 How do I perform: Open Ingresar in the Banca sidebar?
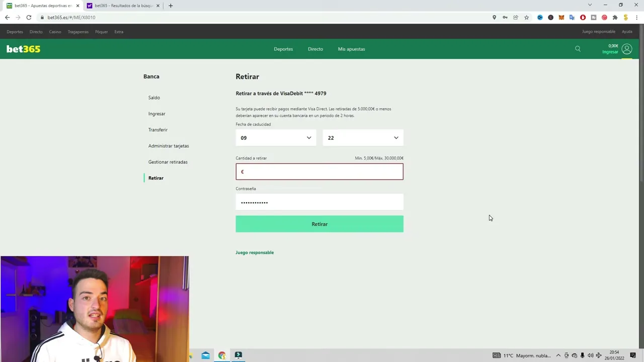point(156,114)
